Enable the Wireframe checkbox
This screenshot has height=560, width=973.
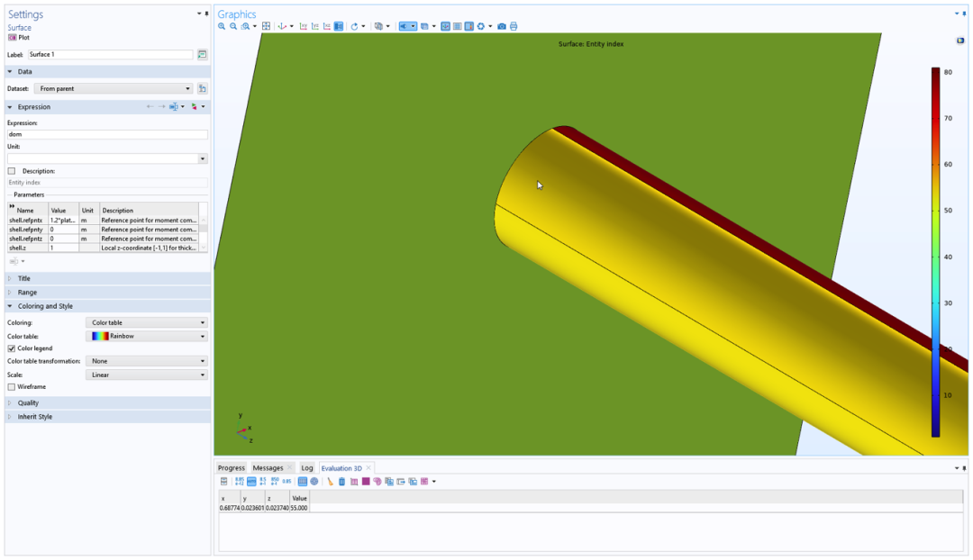click(x=11, y=386)
